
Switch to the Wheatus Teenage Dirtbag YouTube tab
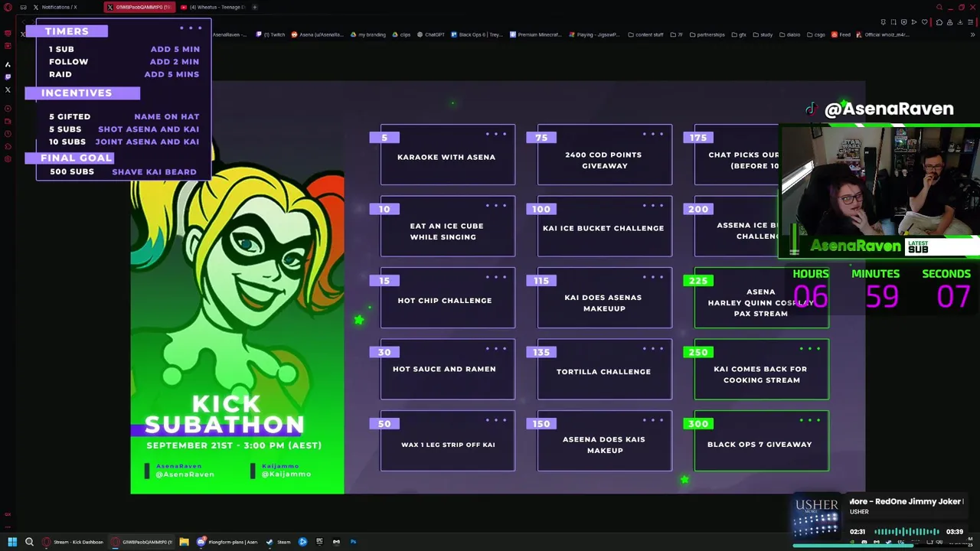click(211, 7)
